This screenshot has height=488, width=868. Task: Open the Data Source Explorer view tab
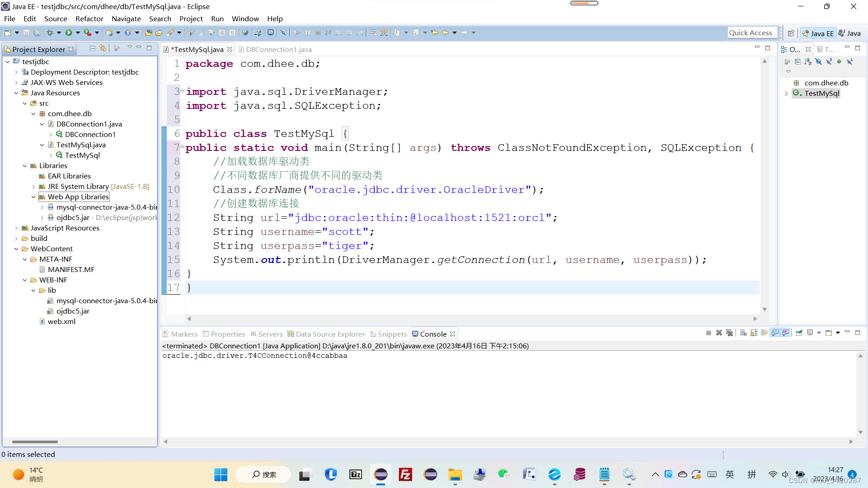coord(330,334)
